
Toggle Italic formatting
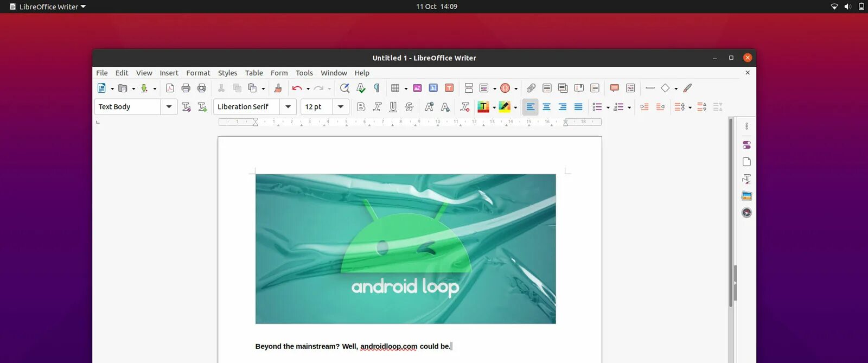pyautogui.click(x=377, y=107)
